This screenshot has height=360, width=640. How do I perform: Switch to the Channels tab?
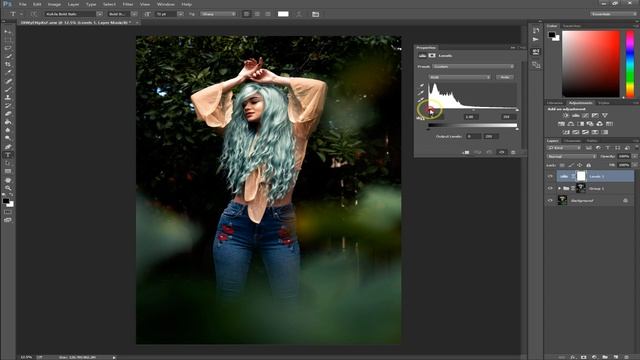point(572,140)
